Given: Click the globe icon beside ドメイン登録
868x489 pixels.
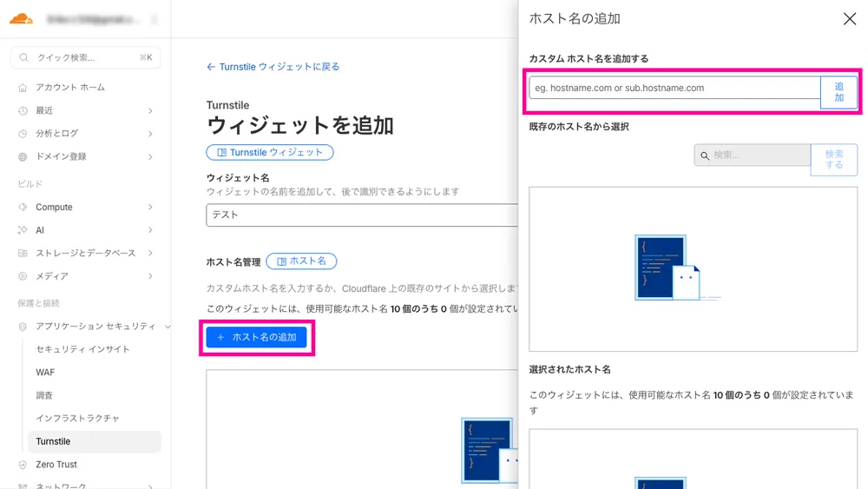Looking at the screenshot, I should tap(23, 156).
